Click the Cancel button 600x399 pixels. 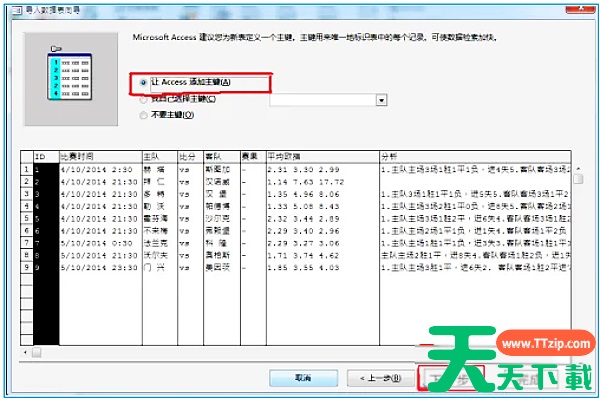point(303,378)
